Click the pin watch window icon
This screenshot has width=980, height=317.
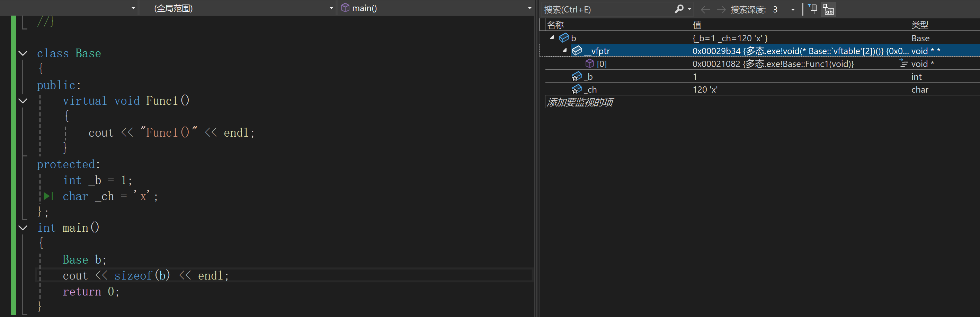pos(812,9)
